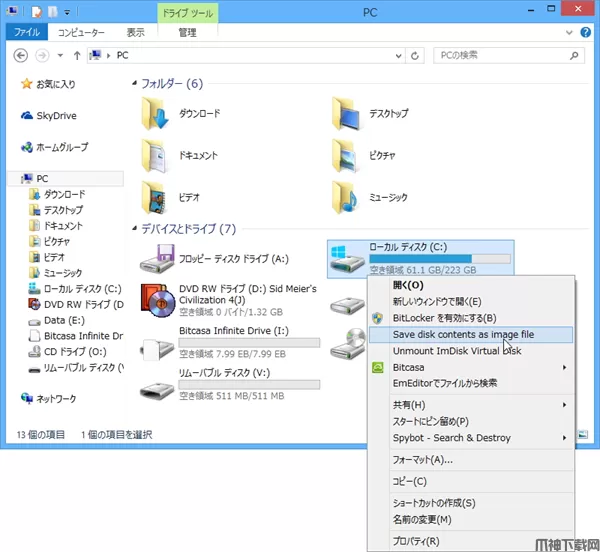Image resolution: width=600 pixels, height=552 pixels.
Task: Open the ファイル tab
Action: (x=27, y=32)
